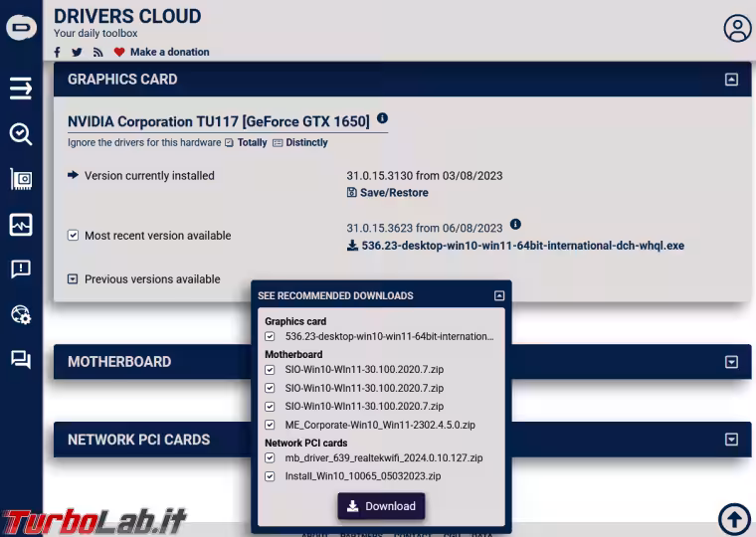Image resolution: width=756 pixels, height=537 pixels.
Task: Open the monitoring graph sidebar icon
Action: coord(21,225)
